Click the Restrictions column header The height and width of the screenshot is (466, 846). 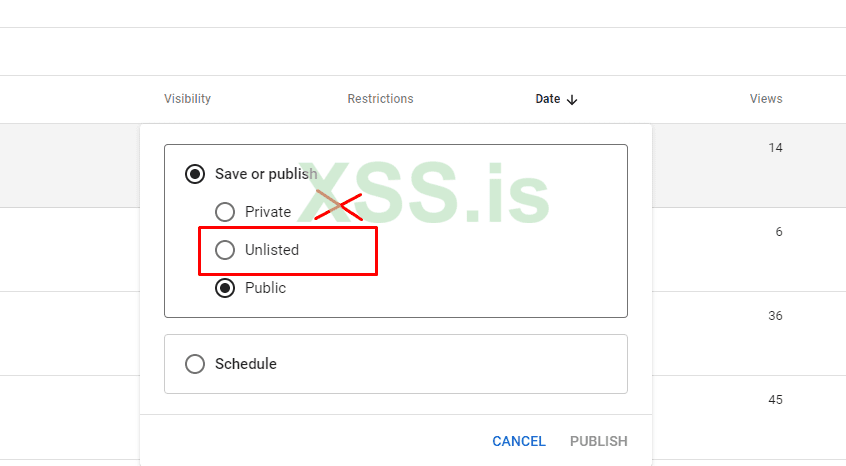(x=380, y=99)
